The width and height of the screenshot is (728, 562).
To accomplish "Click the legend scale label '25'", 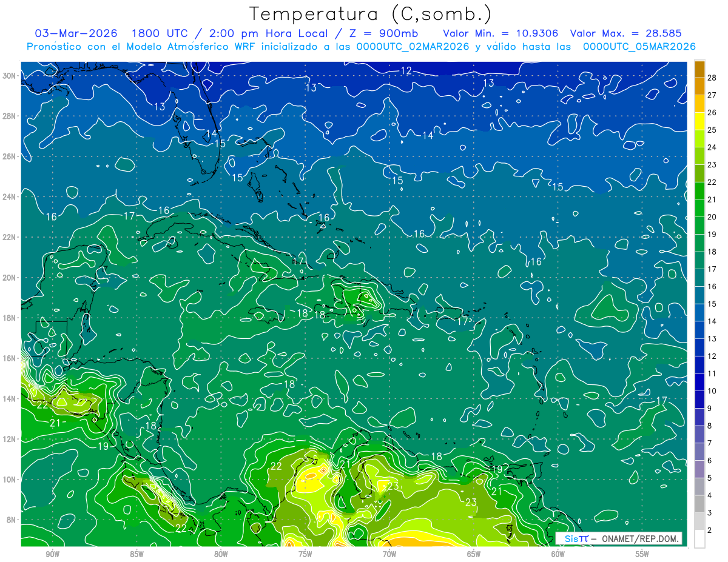I will (712, 130).
